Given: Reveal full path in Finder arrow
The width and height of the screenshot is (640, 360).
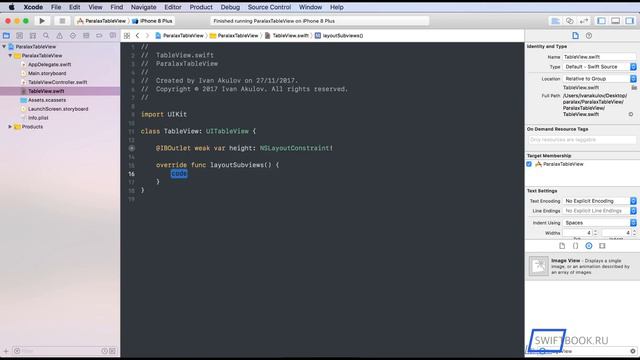Looking at the screenshot, I should (631, 114).
